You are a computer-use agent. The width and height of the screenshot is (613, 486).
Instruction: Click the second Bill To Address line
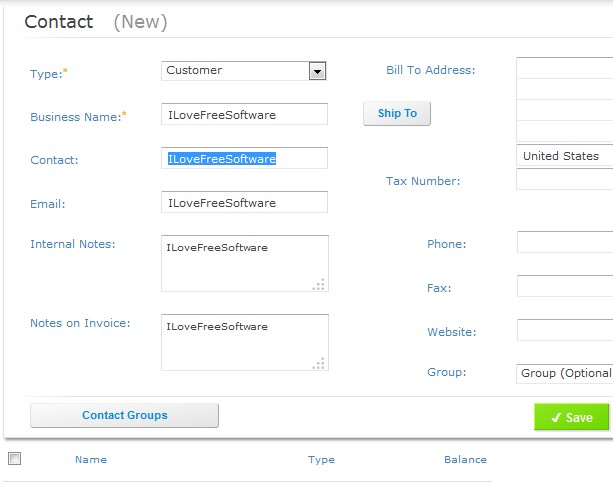tap(565, 89)
